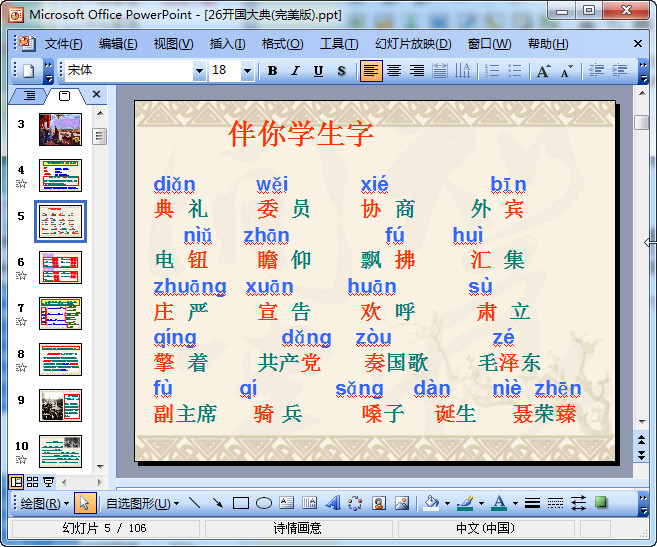Insert diagram or organization chart
Screen dimensions: 657x547
click(x=355, y=503)
